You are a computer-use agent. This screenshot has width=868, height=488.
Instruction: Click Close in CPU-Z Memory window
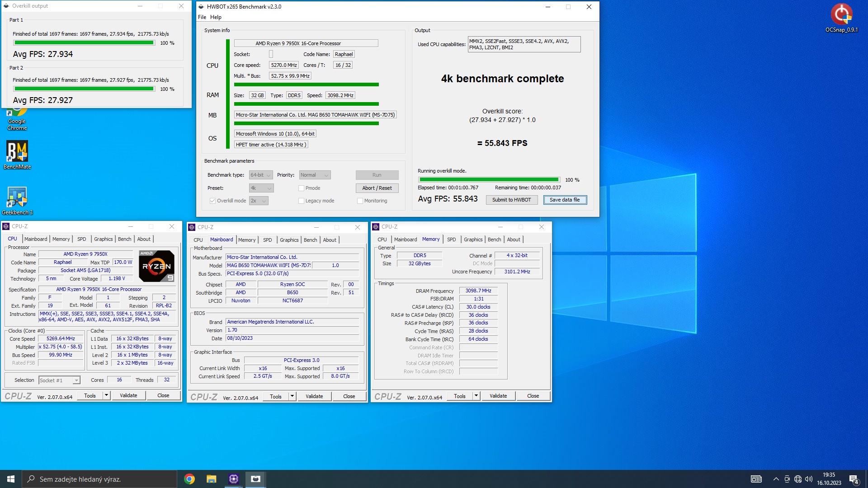(533, 396)
